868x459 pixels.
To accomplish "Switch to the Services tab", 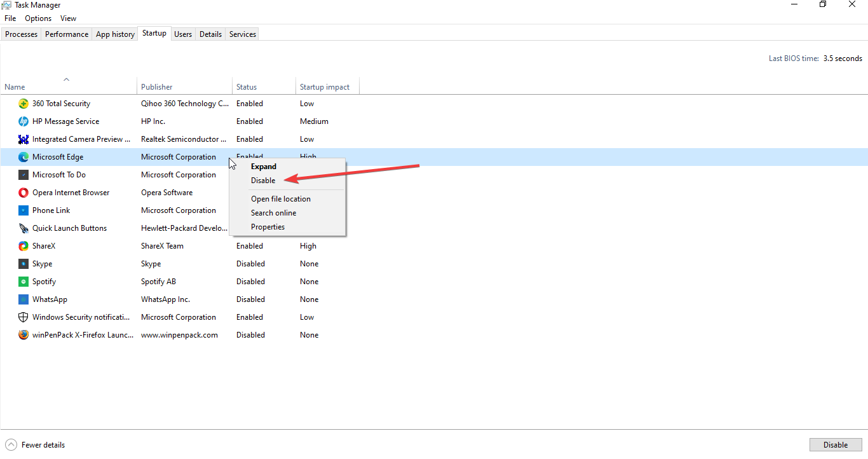I will tap(241, 34).
